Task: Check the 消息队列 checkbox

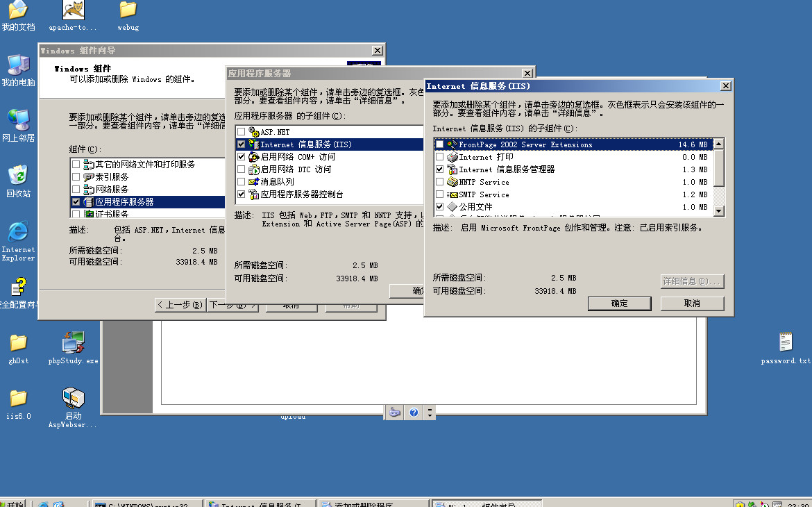Action: tap(242, 182)
